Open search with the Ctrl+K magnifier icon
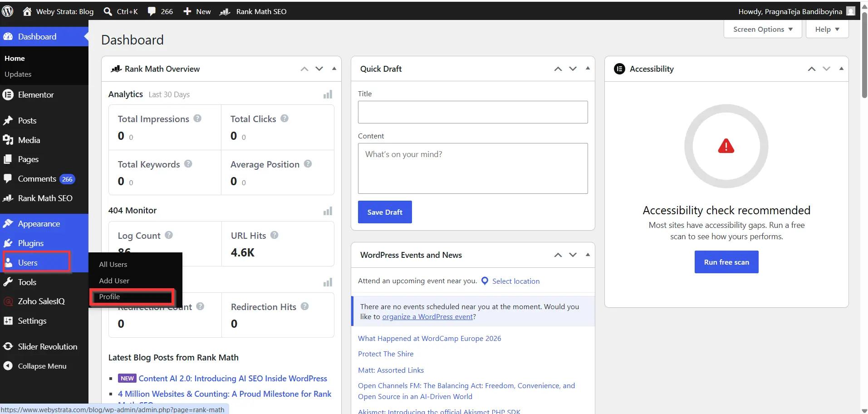868x414 pixels. tap(108, 11)
